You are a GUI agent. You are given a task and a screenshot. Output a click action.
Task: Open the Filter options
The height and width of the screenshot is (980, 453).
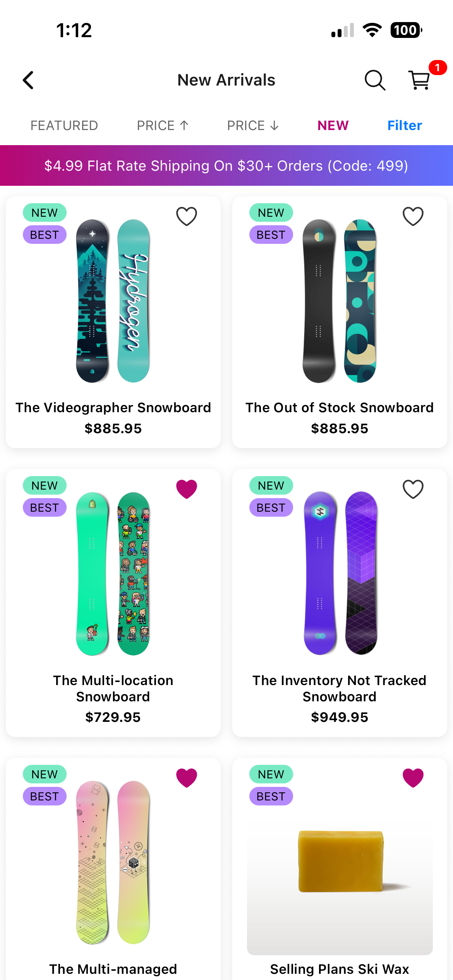405,125
